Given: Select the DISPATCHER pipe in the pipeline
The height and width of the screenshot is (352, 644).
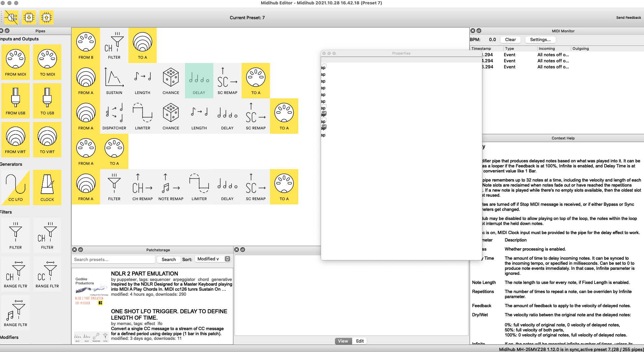Looking at the screenshot, I should [114, 116].
